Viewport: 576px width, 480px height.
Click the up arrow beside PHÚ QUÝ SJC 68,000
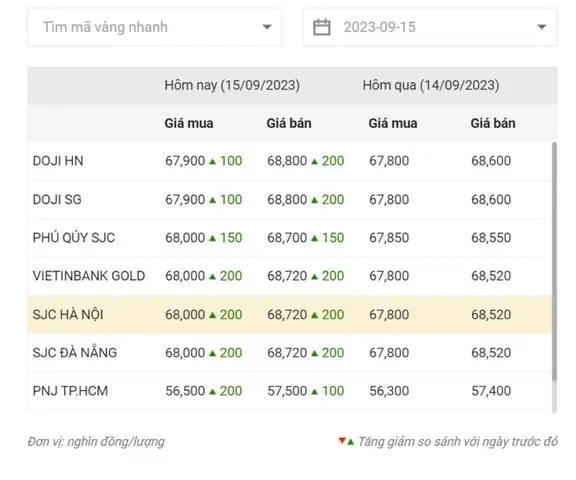(x=212, y=238)
